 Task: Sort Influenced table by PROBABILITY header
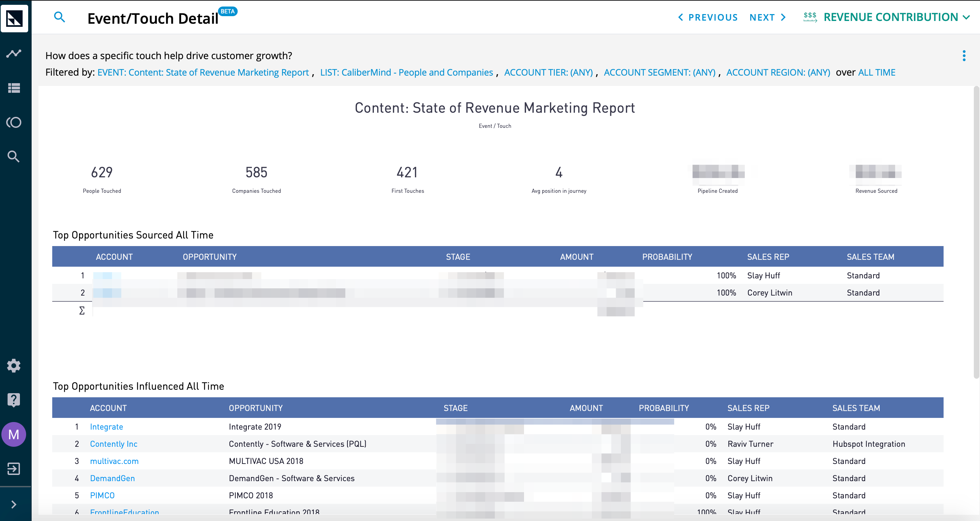pyautogui.click(x=664, y=408)
